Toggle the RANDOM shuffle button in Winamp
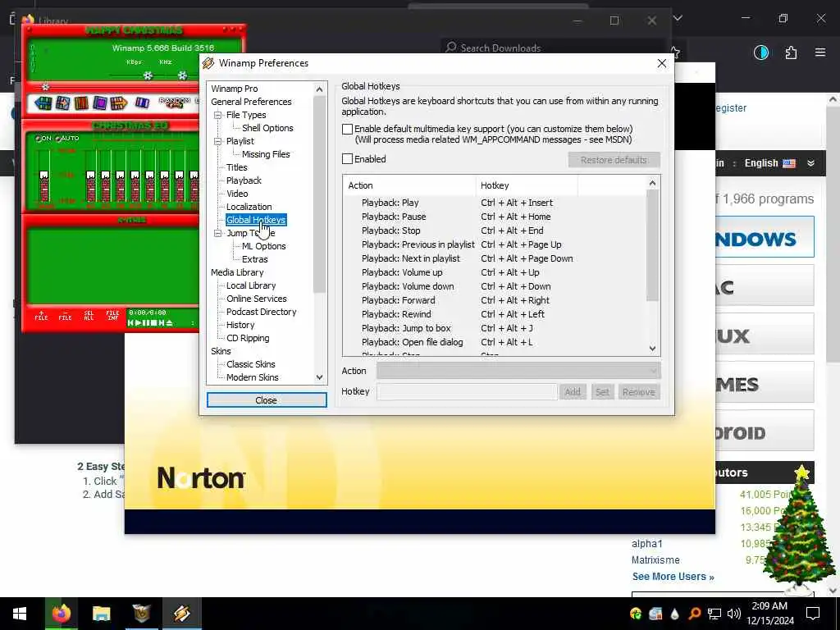 175,101
